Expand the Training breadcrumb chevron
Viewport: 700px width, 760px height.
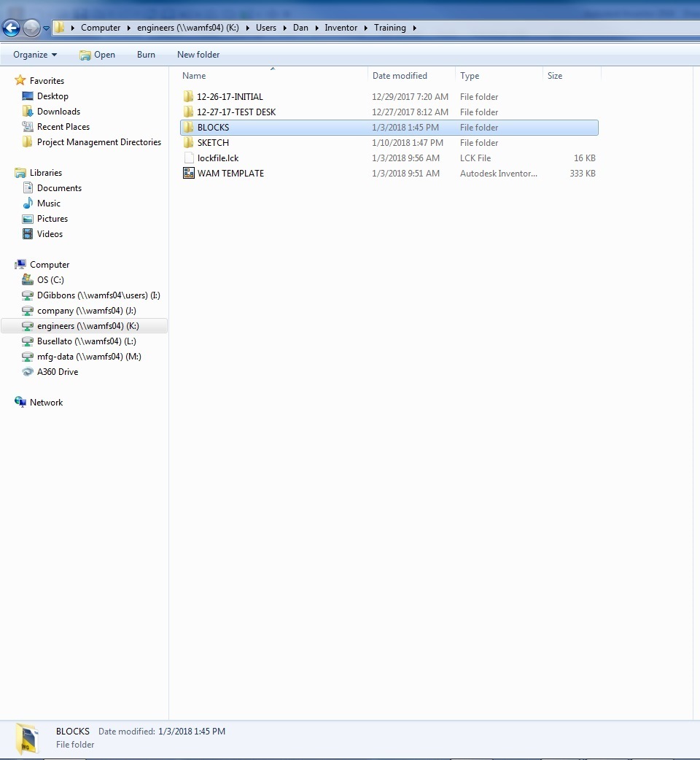tap(416, 28)
